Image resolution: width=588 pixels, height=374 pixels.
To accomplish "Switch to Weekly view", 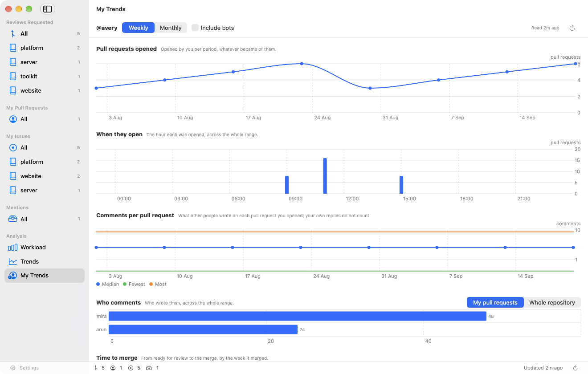I will point(138,28).
